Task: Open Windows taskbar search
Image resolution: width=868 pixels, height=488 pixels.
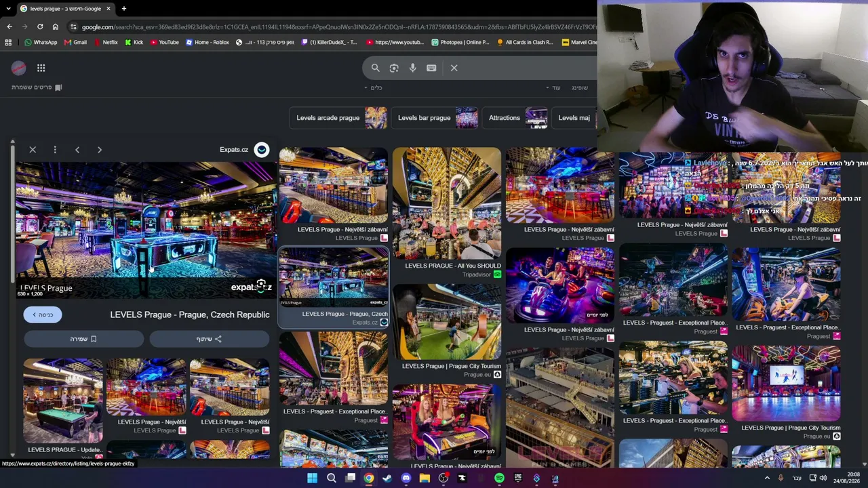Action: pos(332,479)
